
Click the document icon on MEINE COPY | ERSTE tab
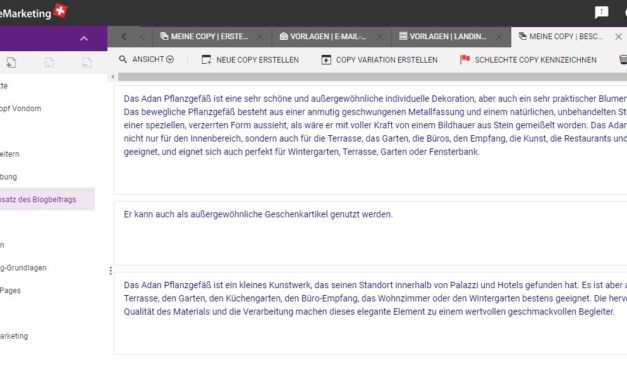pyautogui.click(x=164, y=36)
